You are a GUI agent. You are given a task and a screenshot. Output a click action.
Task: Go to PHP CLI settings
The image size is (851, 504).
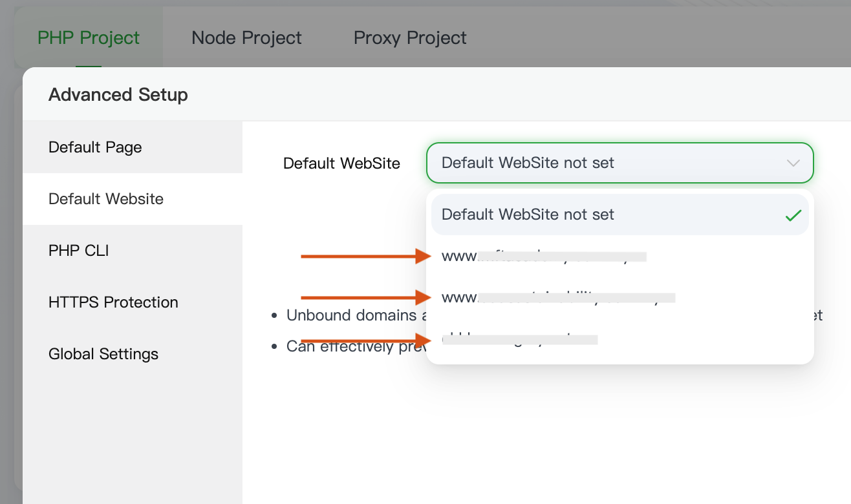tap(78, 251)
